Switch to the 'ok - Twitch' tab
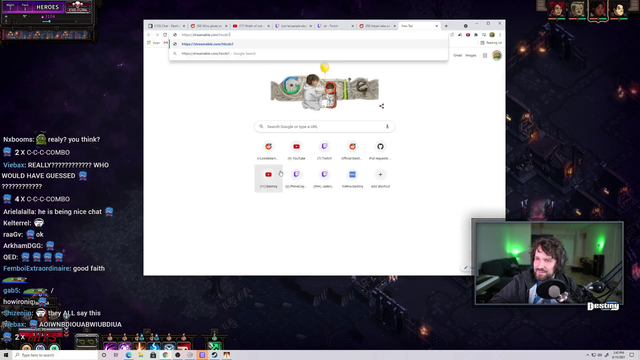This screenshot has width=640, height=360. pos(335,26)
